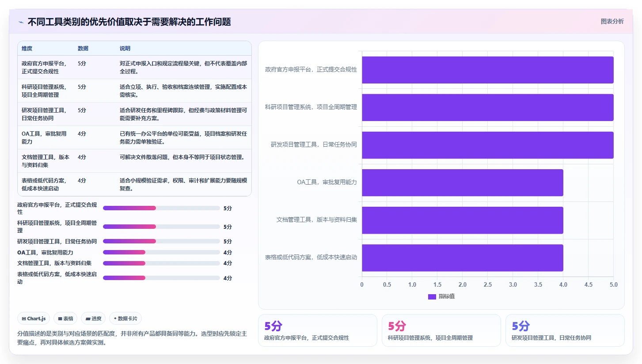The width and height of the screenshot is (642, 364).
Task: Click the title 不同工具类别的优先价值取决于需要解决的工作问题
Action: (129, 22)
